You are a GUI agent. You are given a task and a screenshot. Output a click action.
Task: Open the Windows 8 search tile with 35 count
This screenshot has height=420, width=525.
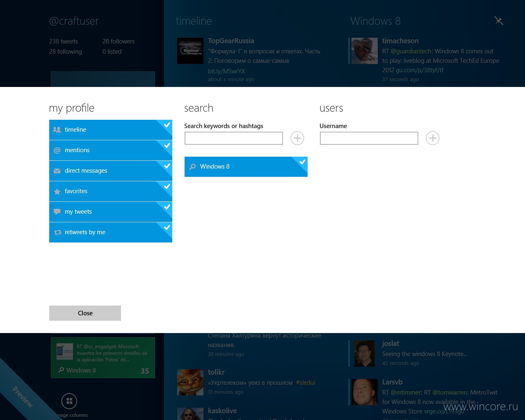(x=103, y=357)
